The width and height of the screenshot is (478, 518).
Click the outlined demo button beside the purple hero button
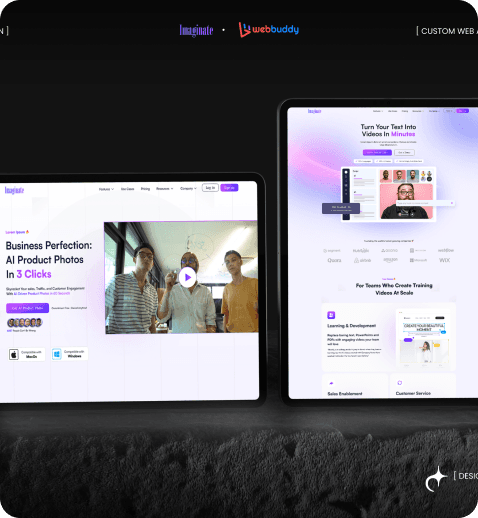point(404,152)
